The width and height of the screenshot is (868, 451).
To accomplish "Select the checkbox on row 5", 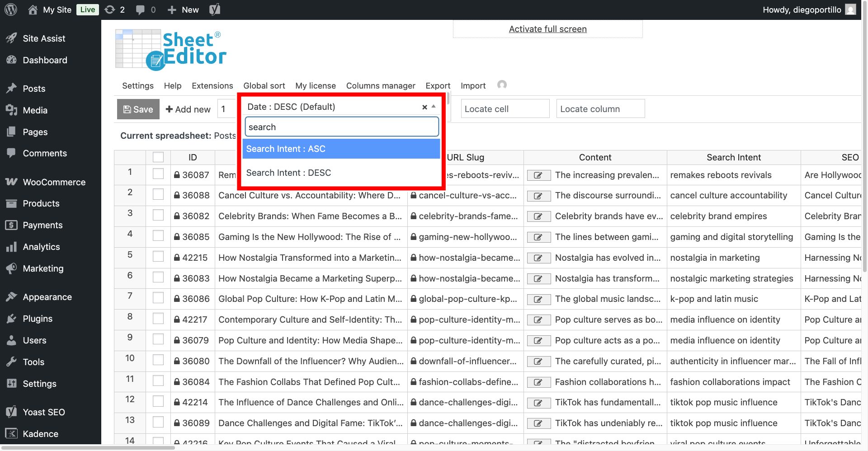I will (x=158, y=256).
